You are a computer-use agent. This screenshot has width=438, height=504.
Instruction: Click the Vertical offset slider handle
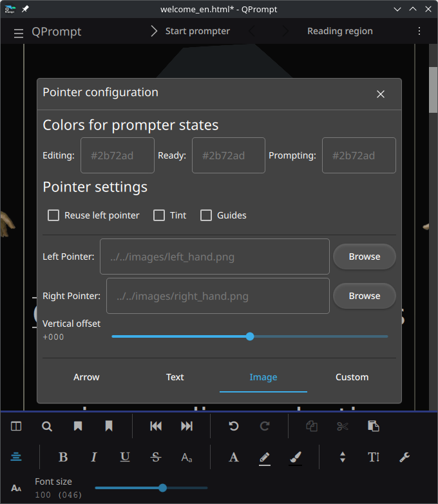click(250, 336)
